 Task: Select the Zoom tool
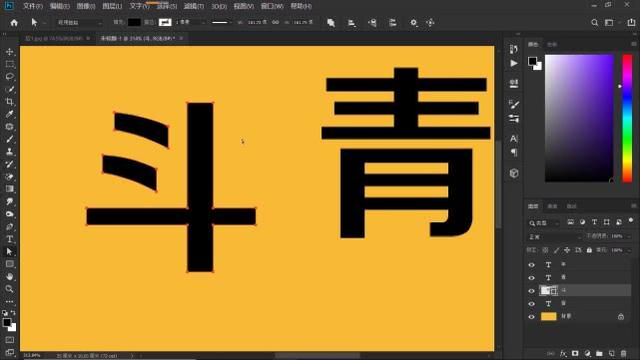(10, 289)
